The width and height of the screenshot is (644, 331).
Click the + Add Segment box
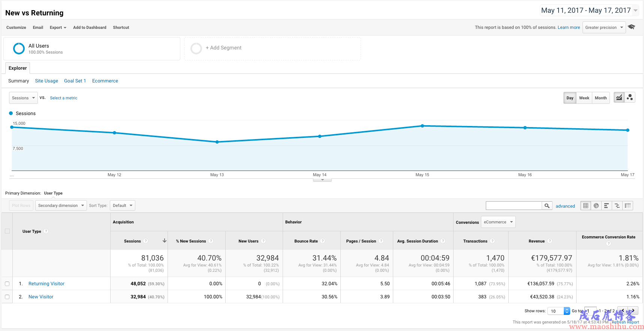tap(273, 48)
